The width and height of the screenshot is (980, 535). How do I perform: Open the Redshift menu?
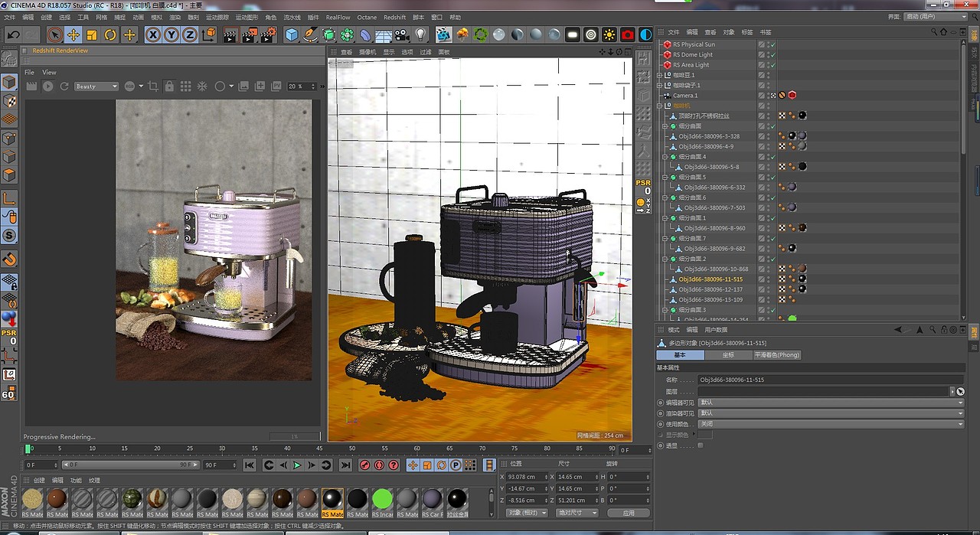[394, 17]
